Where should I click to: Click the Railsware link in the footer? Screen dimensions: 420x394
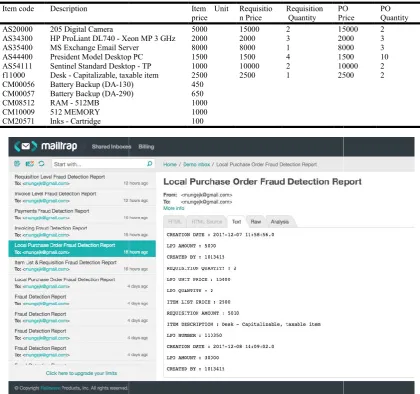pyautogui.click(x=50, y=388)
